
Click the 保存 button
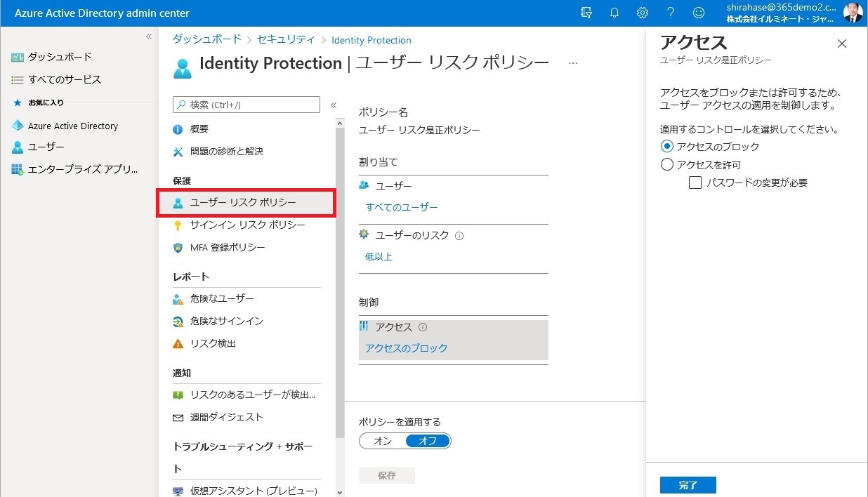coord(387,475)
